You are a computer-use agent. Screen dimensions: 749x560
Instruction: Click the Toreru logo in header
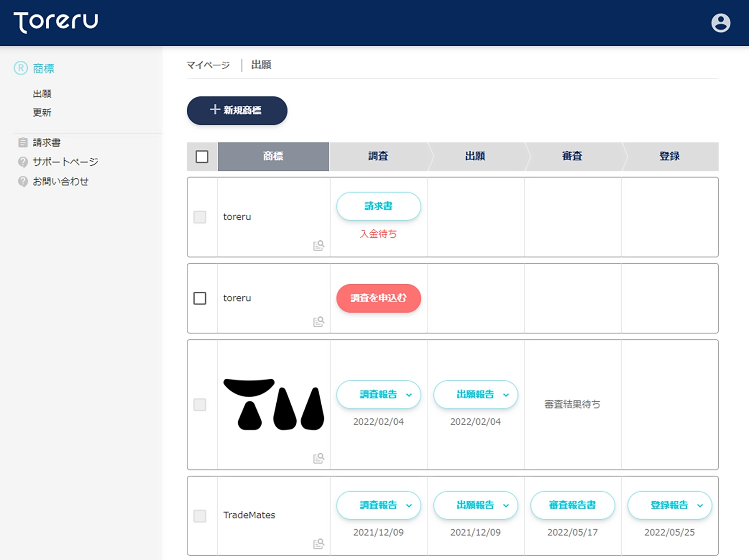56,22
